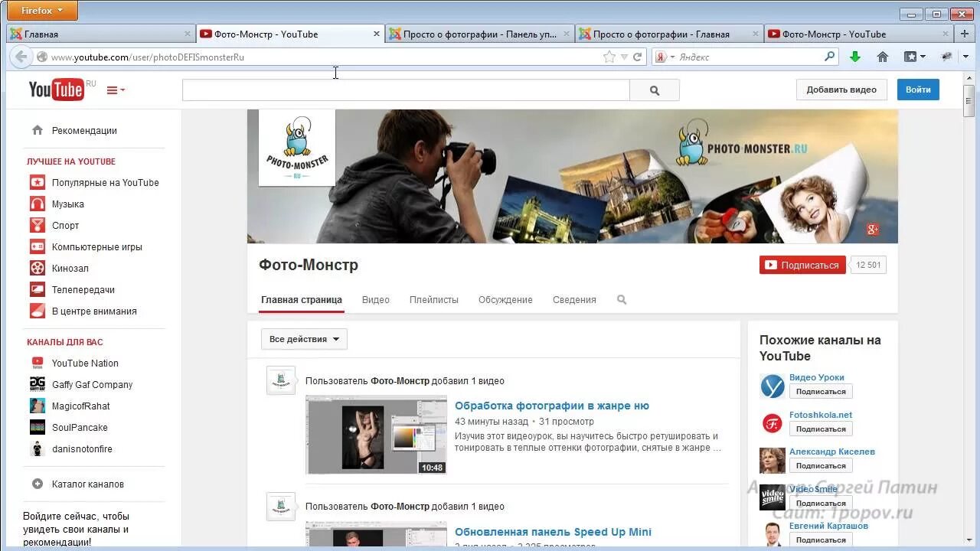This screenshot has height=551, width=980.
Task: Click the Телепередачи TV icon
Action: point(38,289)
